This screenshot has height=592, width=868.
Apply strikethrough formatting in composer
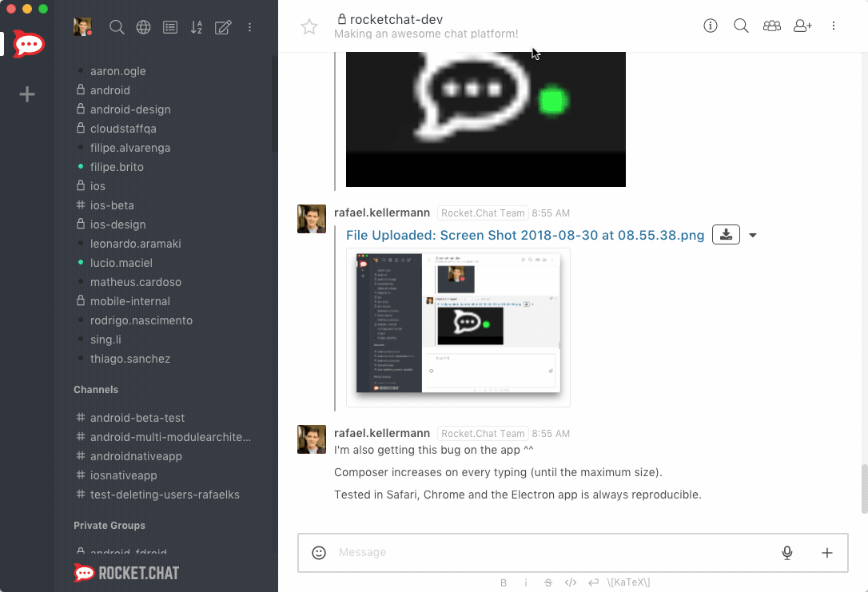[548, 582]
